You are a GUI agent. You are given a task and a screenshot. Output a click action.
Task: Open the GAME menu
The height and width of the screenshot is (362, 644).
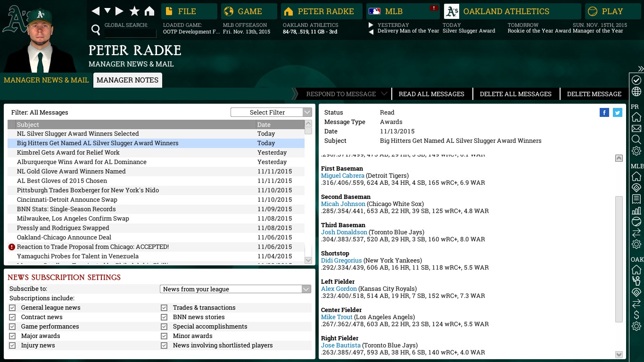[x=249, y=11]
